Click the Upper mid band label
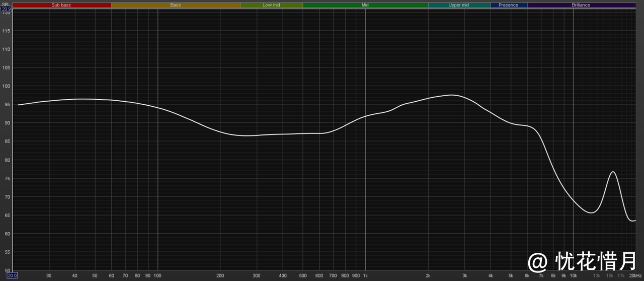The height and width of the screenshot is (281, 644). coord(458,5)
